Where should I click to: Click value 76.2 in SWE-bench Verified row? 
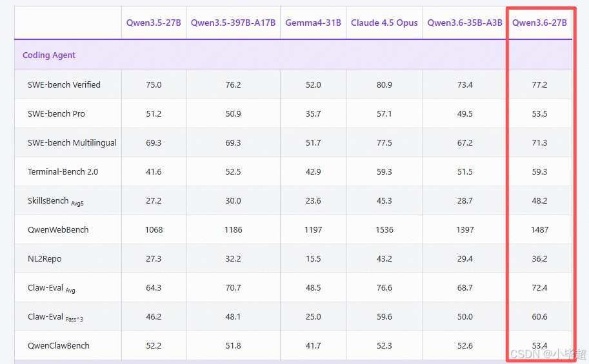click(233, 85)
